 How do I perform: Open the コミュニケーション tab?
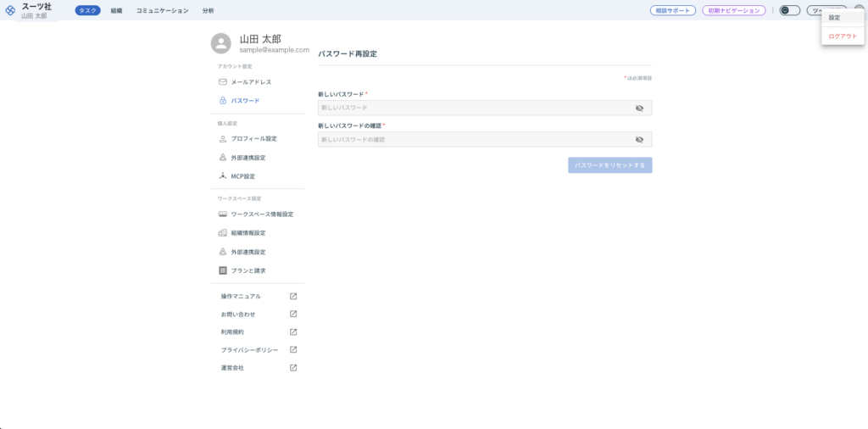click(x=162, y=10)
